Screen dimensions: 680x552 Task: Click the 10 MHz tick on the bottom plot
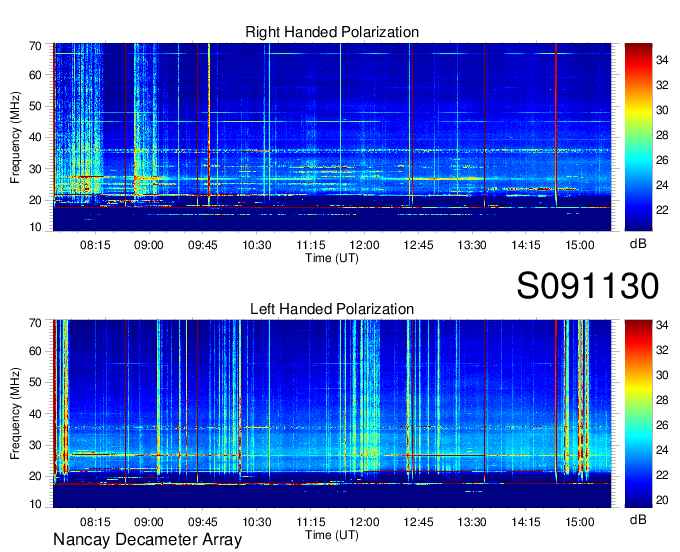click(x=35, y=504)
